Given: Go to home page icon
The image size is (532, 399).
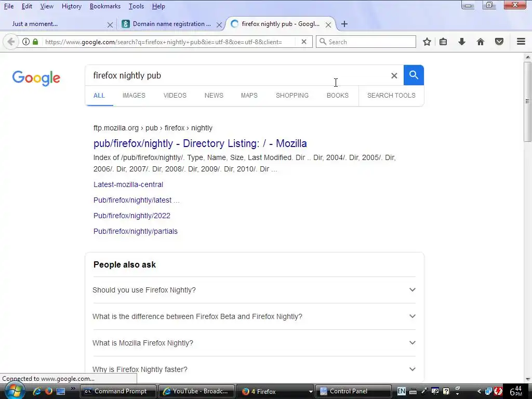Looking at the screenshot, I should tap(481, 42).
